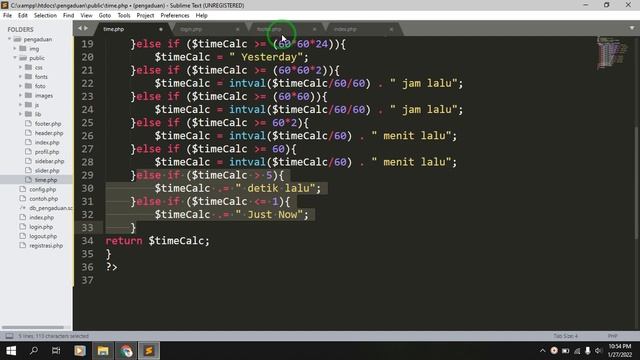The width and height of the screenshot is (640, 360).
Task: Open contoh.php from the sidebar
Action: click(43, 199)
